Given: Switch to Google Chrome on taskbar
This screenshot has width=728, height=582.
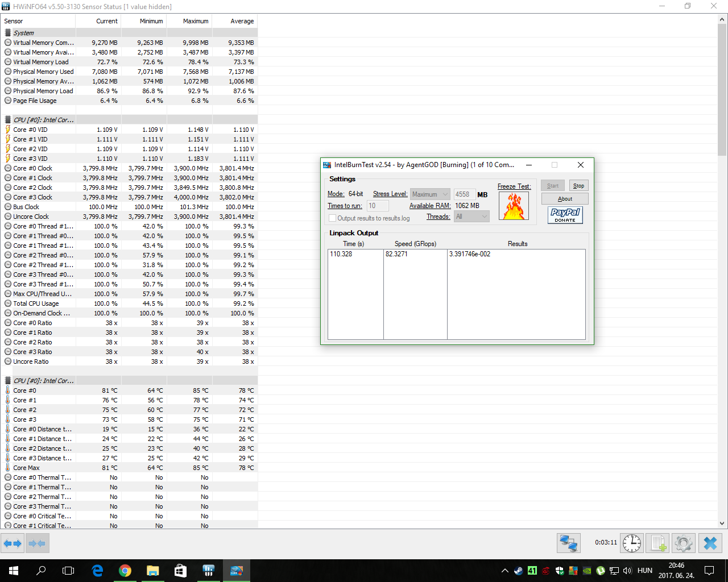Looking at the screenshot, I should 125,571.
